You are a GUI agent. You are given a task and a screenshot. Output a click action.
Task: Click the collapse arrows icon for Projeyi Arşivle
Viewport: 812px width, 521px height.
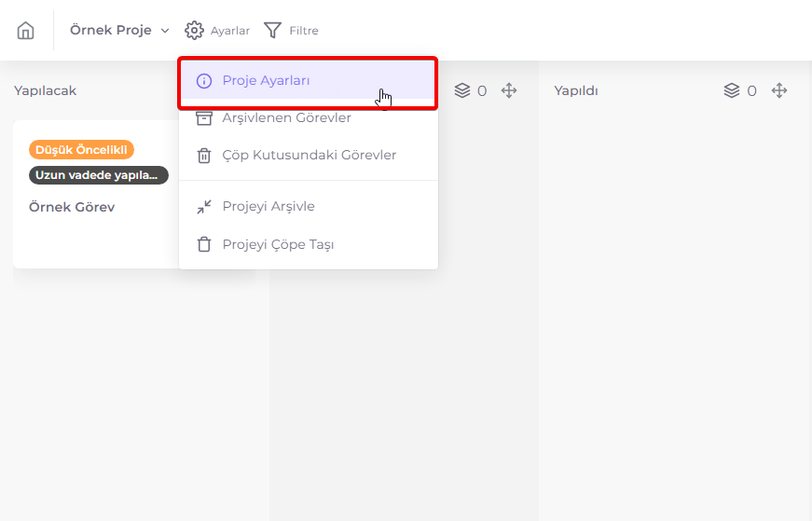[x=204, y=207]
